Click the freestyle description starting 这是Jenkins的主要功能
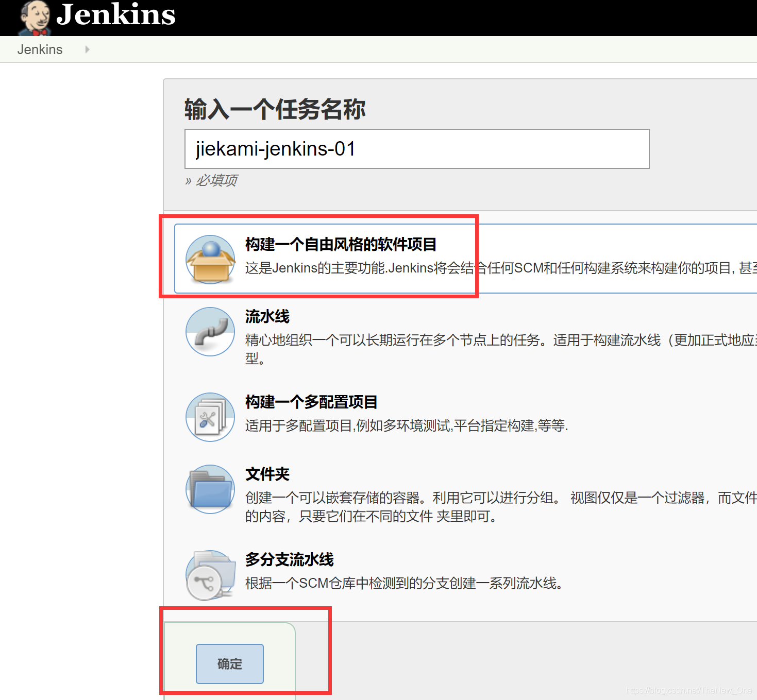757x700 pixels. click(501, 268)
